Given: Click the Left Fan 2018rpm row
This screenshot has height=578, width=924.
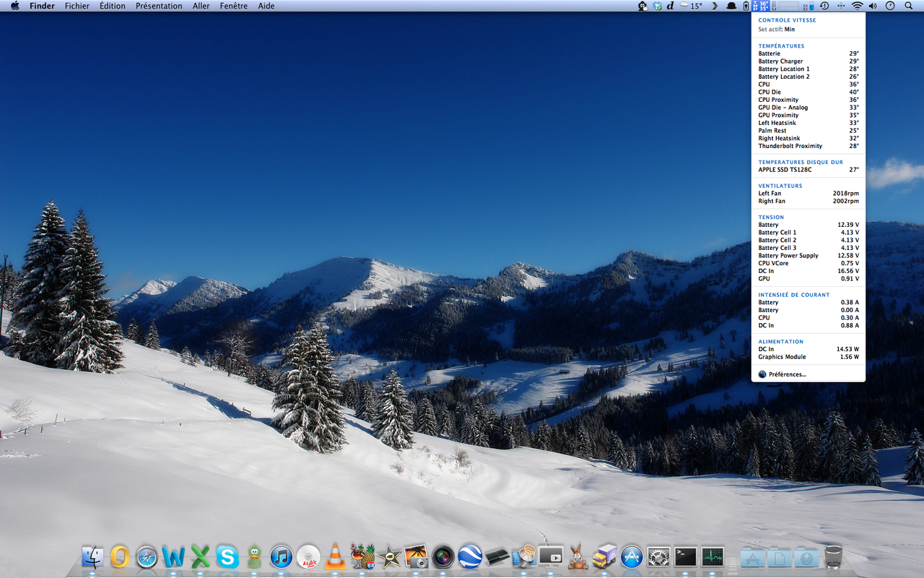Looking at the screenshot, I should pos(808,194).
